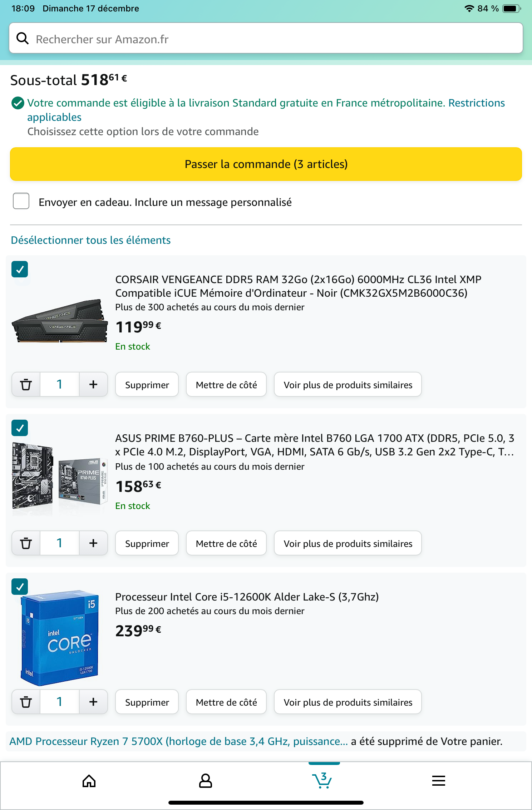
Task: Tap the search magnifier icon
Action: (23, 39)
